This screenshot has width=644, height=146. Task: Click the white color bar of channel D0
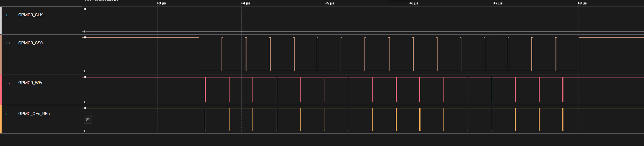pos(1,20)
